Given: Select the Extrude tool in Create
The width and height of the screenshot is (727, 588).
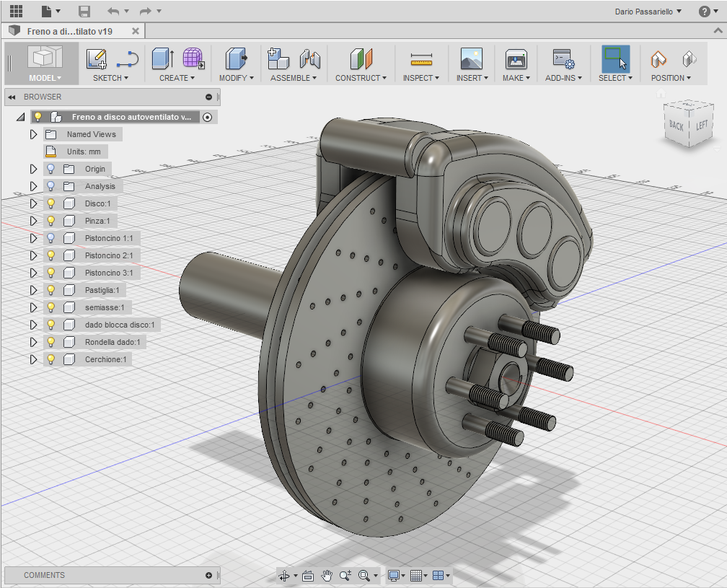Looking at the screenshot, I should [x=162, y=58].
